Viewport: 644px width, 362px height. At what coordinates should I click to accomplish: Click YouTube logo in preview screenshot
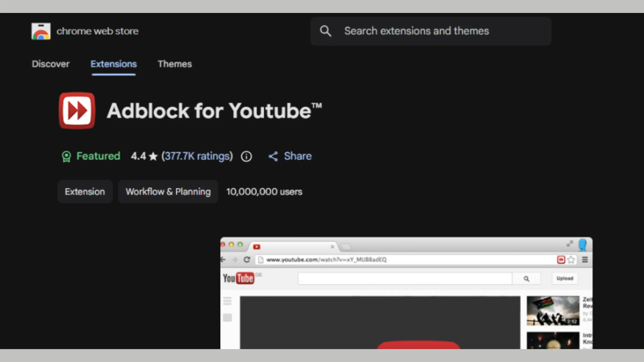tap(239, 278)
